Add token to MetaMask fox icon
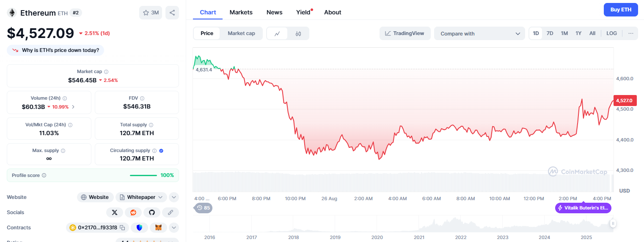This screenshot has height=242, width=644. [158, 228]
